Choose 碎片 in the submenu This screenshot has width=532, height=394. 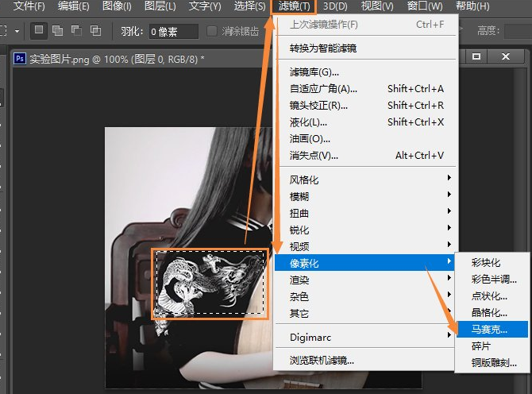[492, 346]
